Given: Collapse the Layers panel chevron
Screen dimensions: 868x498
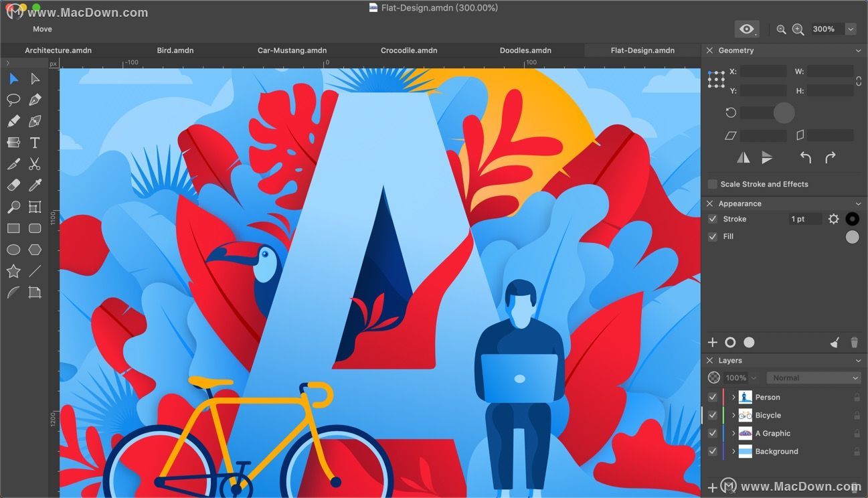Looking at the screenshot, I should pyautogui.click(x=858, y=360).
